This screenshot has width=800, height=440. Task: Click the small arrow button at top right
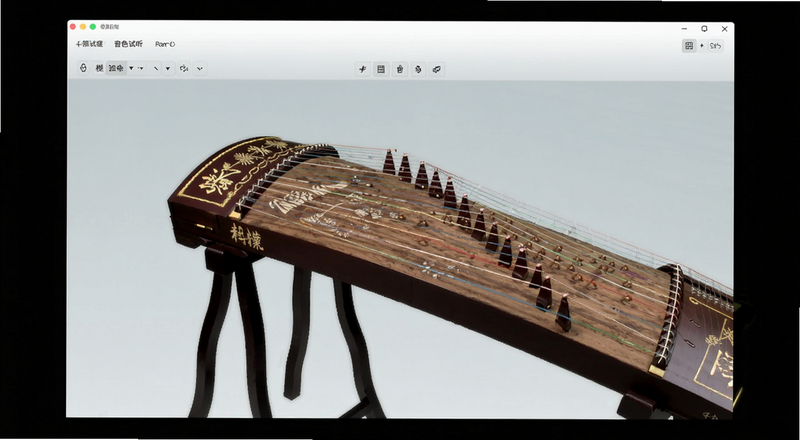coord(702,46)
